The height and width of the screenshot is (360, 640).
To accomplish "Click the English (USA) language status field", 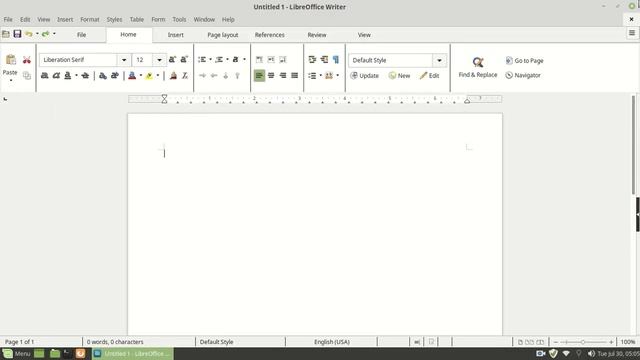I will pos(331,342).
